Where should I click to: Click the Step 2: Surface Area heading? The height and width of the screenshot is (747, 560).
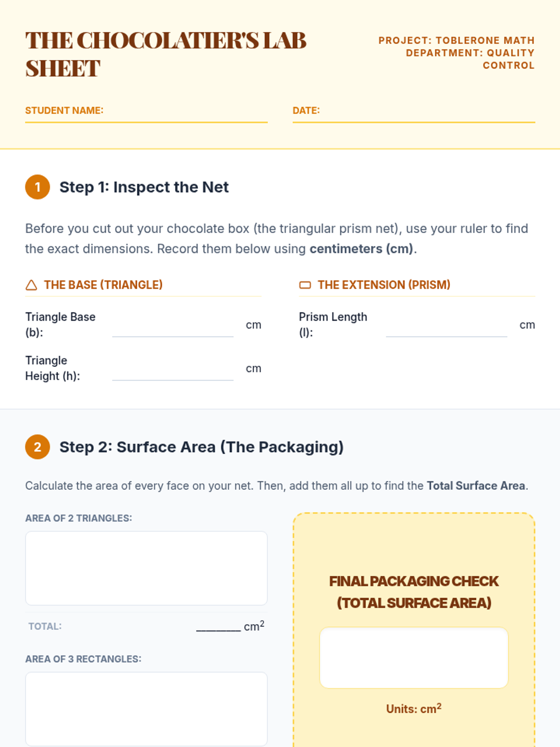coord(202,447)
